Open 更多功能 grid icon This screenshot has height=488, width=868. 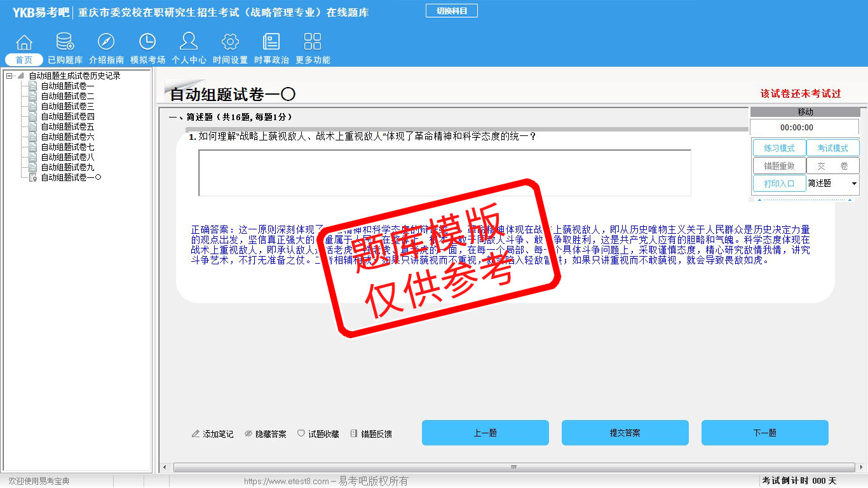click(313, 43)
